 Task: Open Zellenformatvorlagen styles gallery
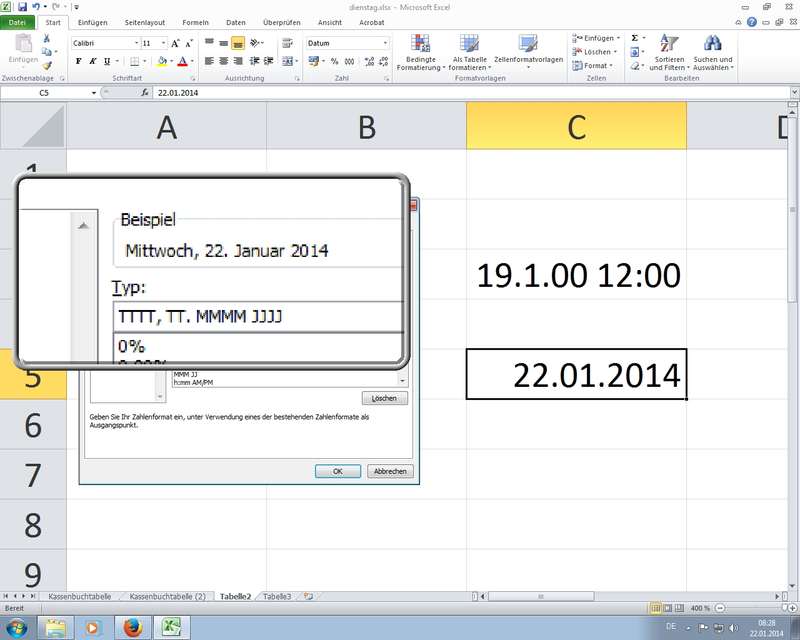point(529,53)
